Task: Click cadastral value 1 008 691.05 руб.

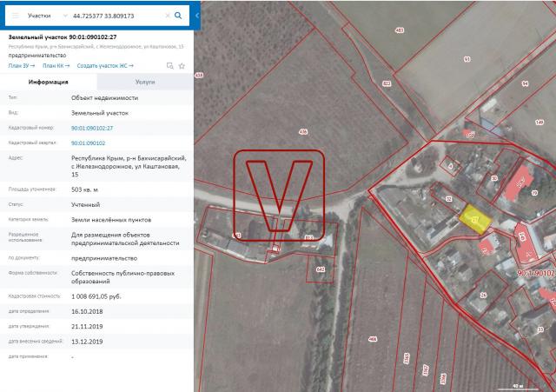Action: pos(96,296)
